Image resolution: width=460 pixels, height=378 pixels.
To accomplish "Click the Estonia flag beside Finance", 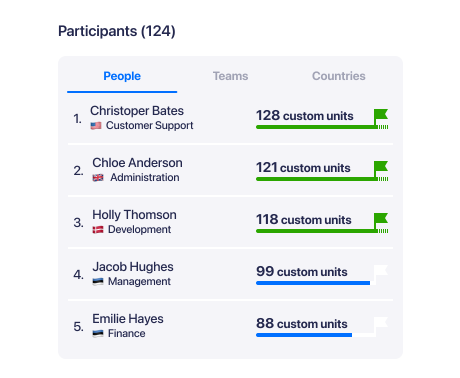I will pyautogui.click(x=98, y=334).
